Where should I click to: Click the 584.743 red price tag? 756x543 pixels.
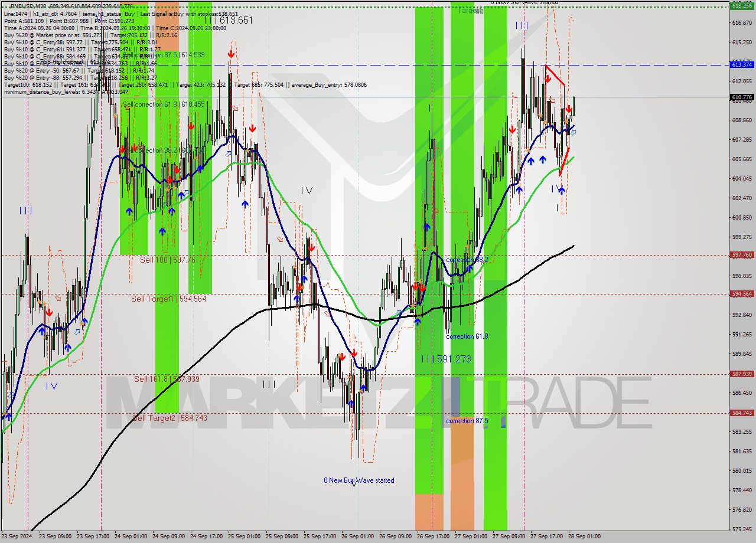tap(742, 413)
